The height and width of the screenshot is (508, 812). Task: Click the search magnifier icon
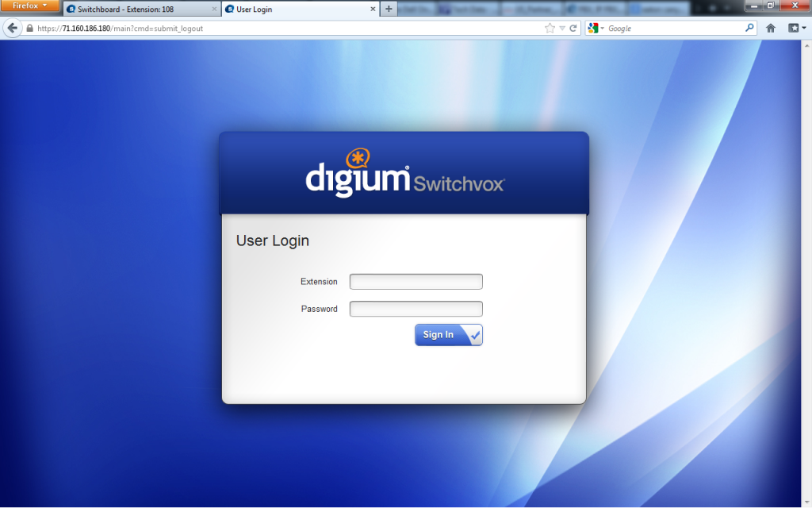point(749,28)
